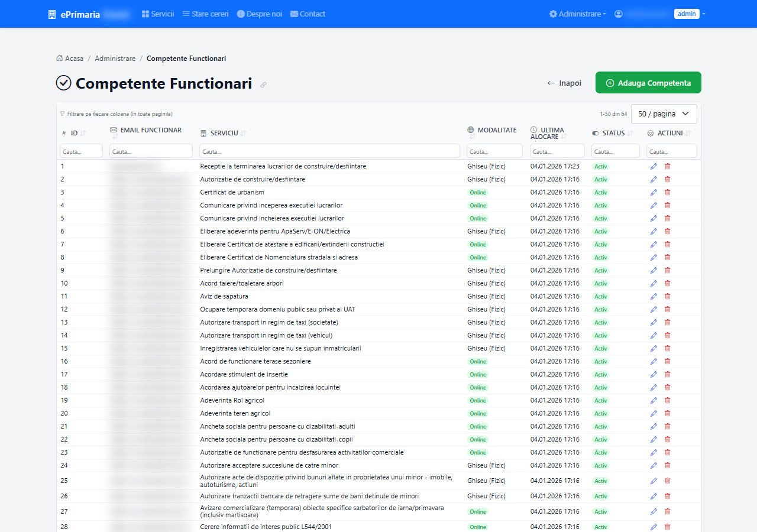Click the user avatar icon in navbar

coord(619,14)
